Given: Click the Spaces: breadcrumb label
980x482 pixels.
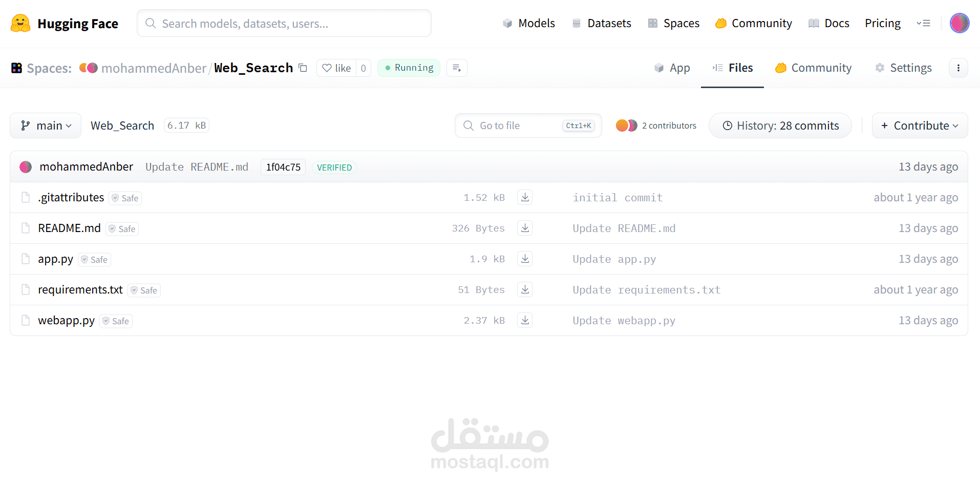Looking at the screenshot, I should tap(49, 68).
